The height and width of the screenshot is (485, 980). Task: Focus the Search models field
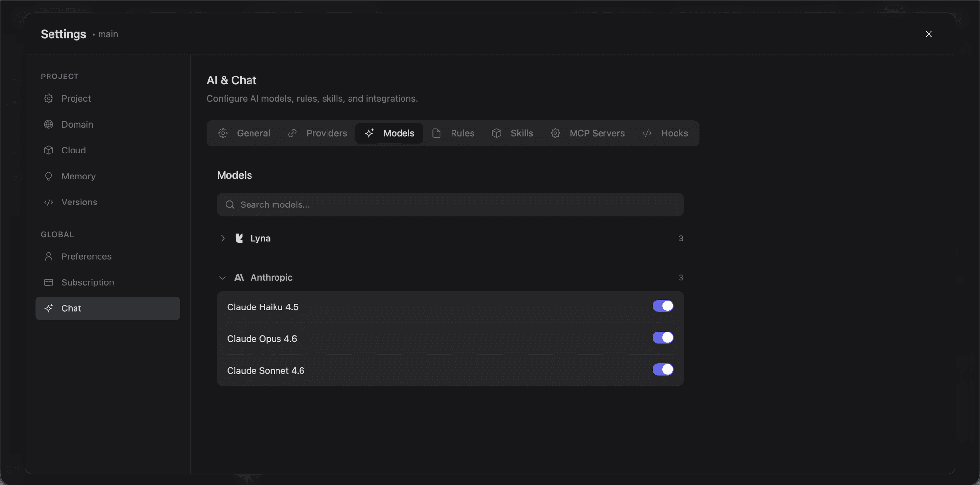point(450,205)
